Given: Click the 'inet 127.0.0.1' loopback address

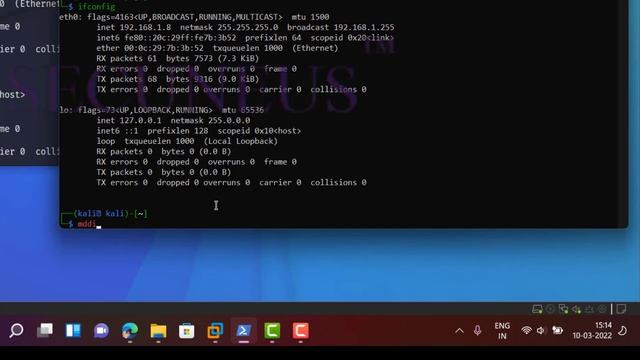Looking at the screenshot, I should click(x=129, y=120).
